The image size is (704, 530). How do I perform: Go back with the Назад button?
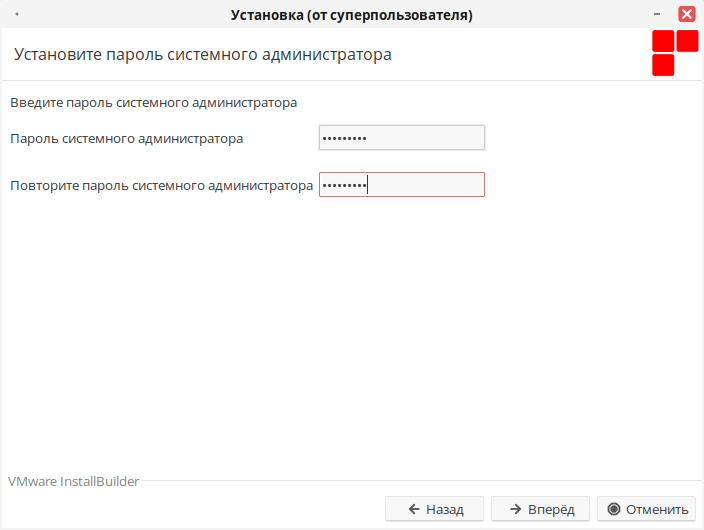click(x=435, y=509)
